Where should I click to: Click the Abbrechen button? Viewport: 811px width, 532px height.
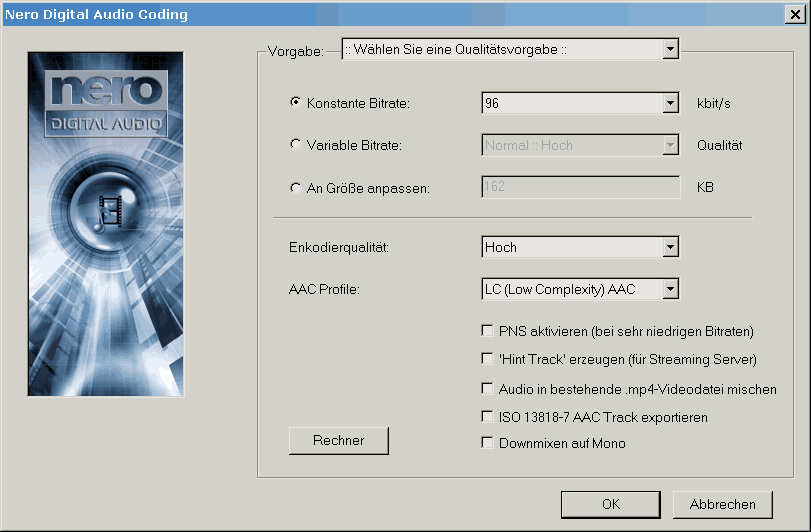(722, 504)
